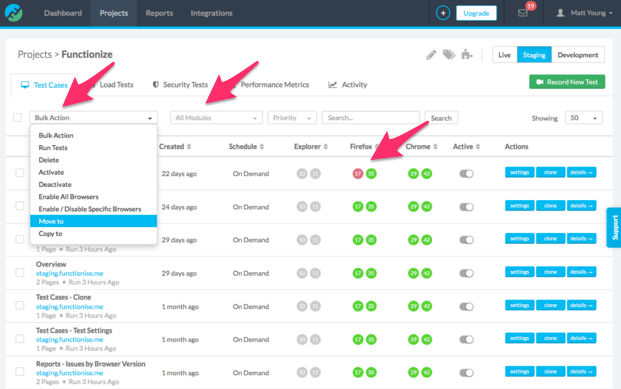Click the Upgrade button

point(476,13)
